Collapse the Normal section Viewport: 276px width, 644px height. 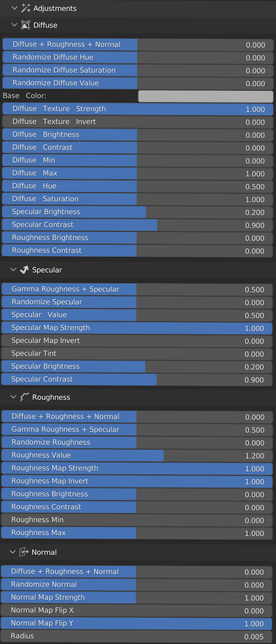tap(14, 552)
